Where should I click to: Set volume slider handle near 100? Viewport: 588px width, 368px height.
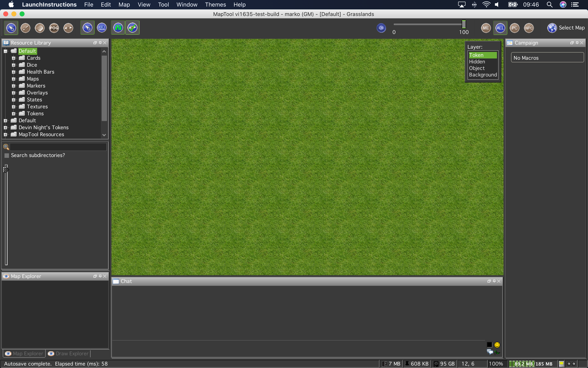tap(464, 24)
